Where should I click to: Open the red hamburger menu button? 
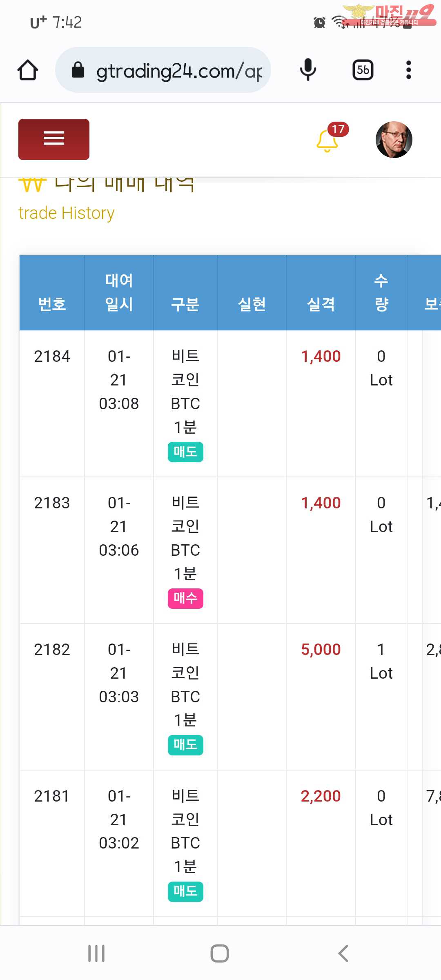coord(54,139)
